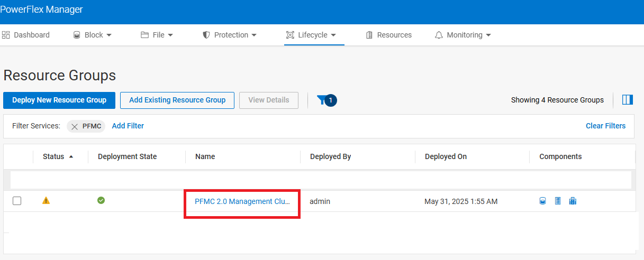This screenshot has width=644, height=260.
Task: Open the Lifecycle menu
Action: [x=312, y=35]
